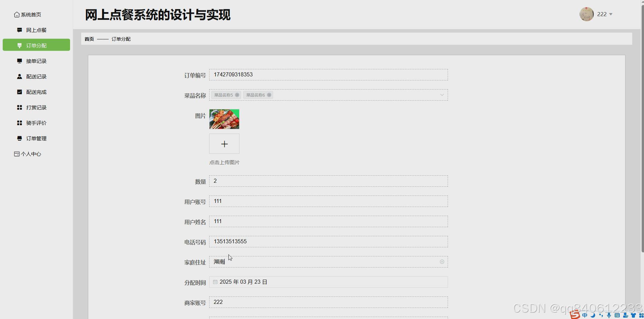The image size is (644, 319).
Task: Select the 网上点餐 sidebar icon
Action: tap(19, 30)
